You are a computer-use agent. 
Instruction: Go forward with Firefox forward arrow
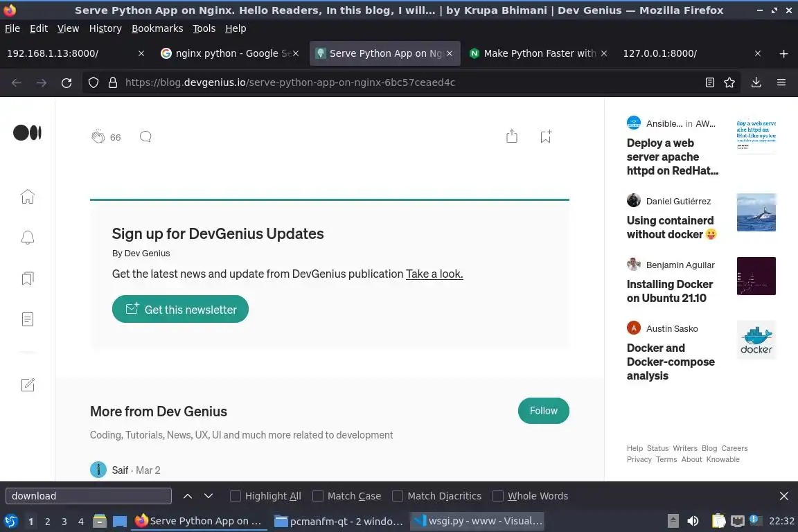tap(42, 82)
